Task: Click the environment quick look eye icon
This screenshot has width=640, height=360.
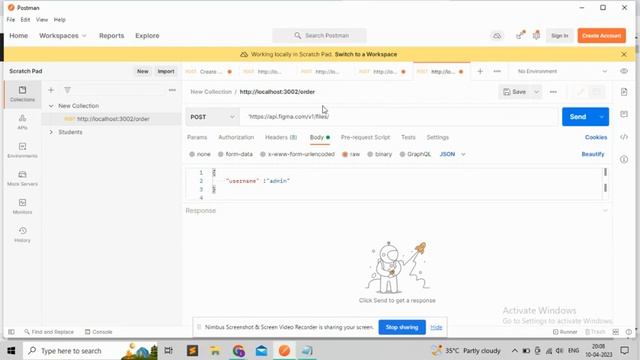Action: [624, 71]
